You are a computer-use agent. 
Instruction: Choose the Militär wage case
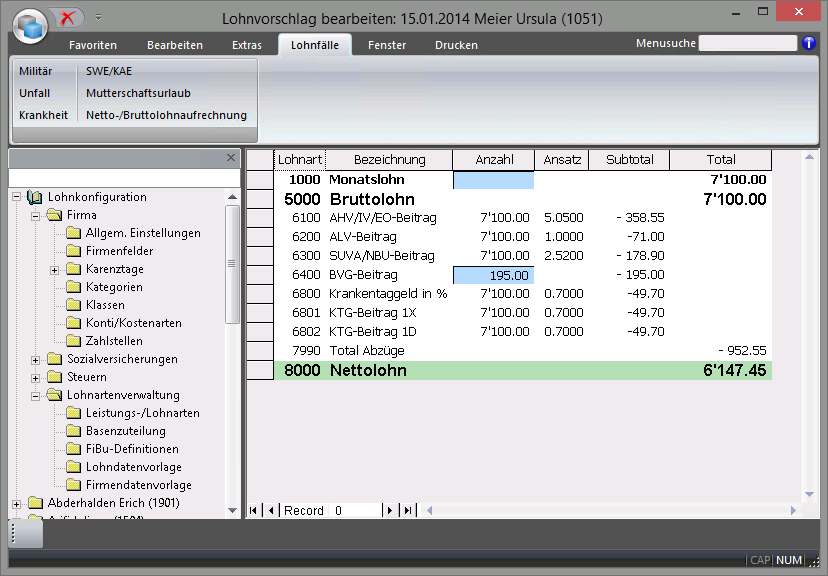coord(36,71)
